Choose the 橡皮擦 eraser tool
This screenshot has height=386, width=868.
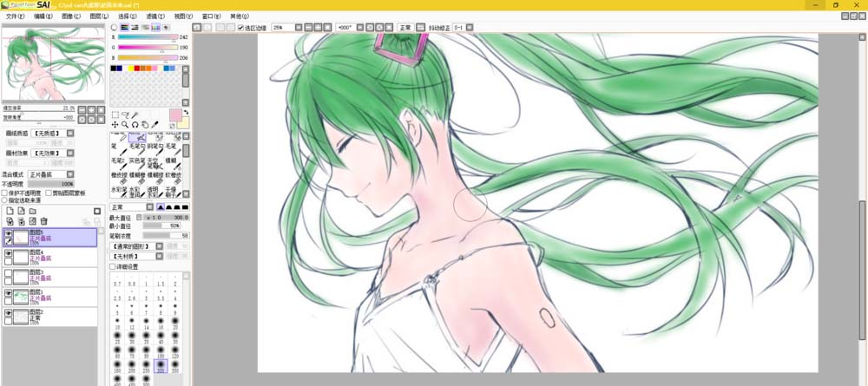(x=120, y=178)
